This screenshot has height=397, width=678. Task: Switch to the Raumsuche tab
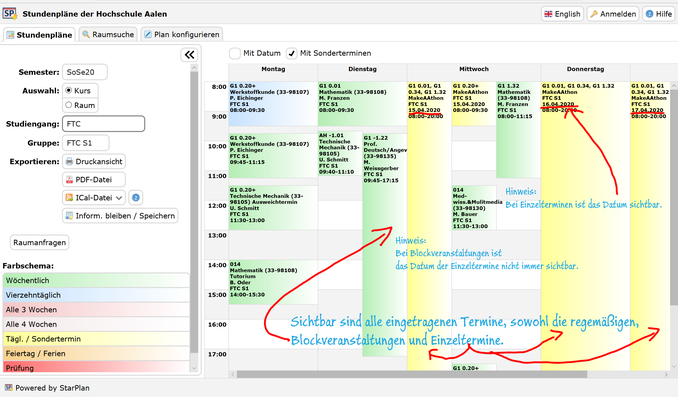(x=108, y=34)
